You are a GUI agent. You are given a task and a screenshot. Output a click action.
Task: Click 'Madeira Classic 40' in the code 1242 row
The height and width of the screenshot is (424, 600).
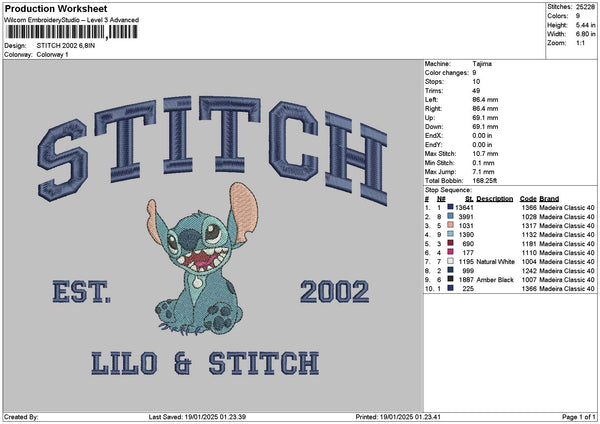click(x=567, y=271)
